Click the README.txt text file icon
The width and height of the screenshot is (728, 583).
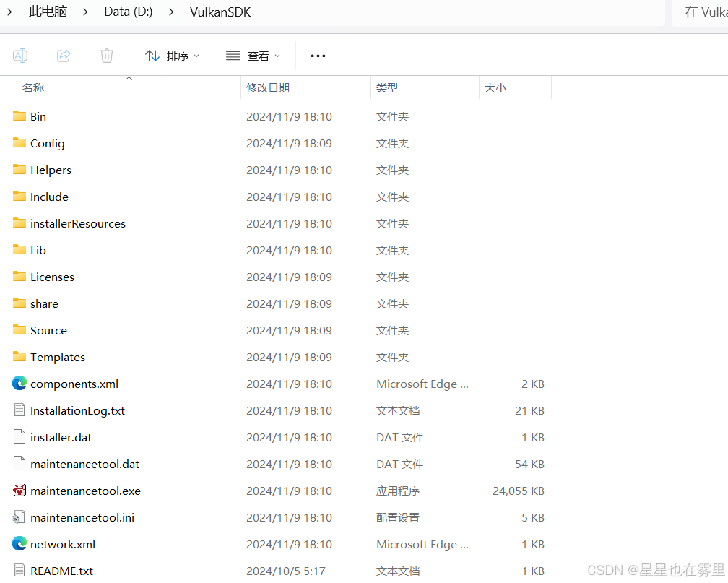(x=19, y=570)
